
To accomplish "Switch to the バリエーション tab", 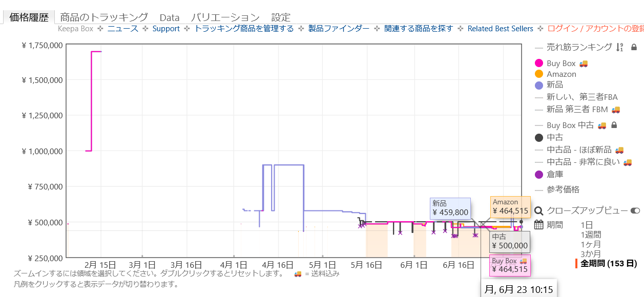I will tap(225, 17).
